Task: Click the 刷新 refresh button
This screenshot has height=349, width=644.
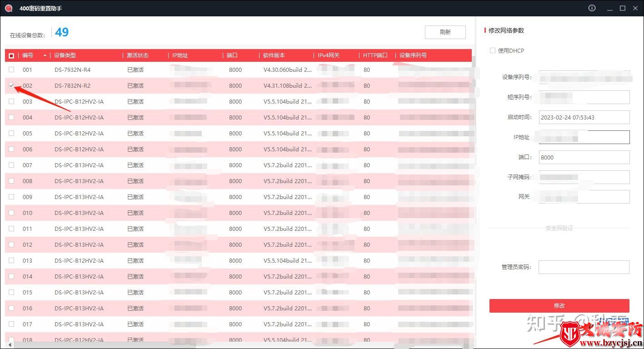Action: pos(445,32)
